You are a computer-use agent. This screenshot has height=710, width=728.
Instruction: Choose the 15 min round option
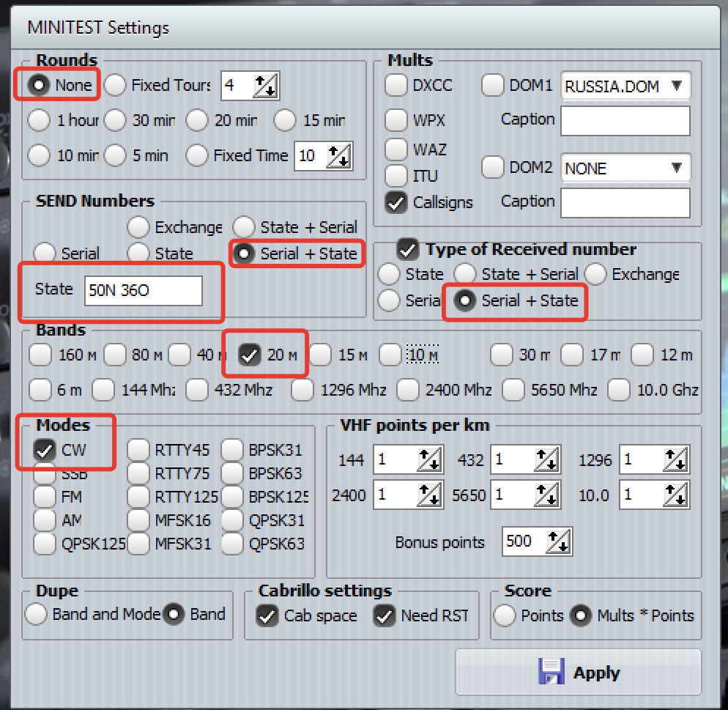(285, 120)
